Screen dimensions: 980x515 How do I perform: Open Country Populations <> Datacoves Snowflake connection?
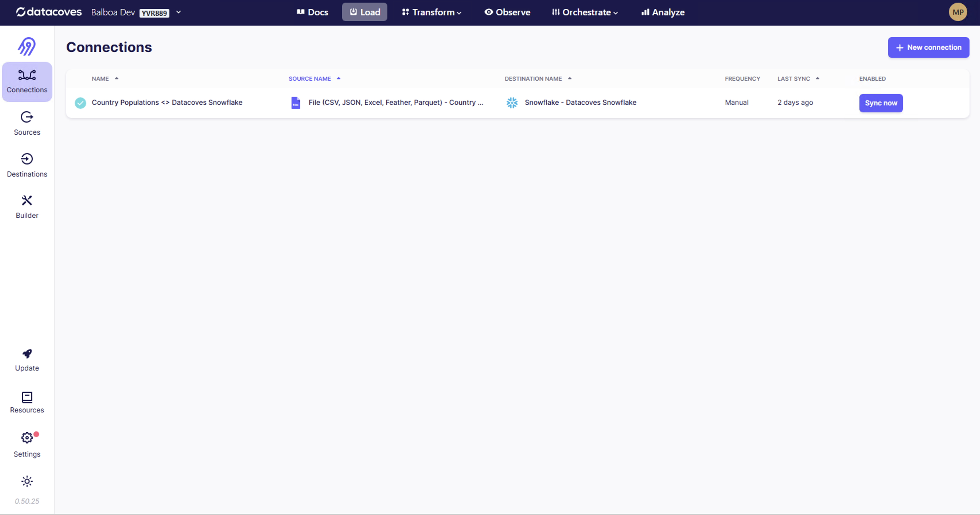tap(167, 102)
